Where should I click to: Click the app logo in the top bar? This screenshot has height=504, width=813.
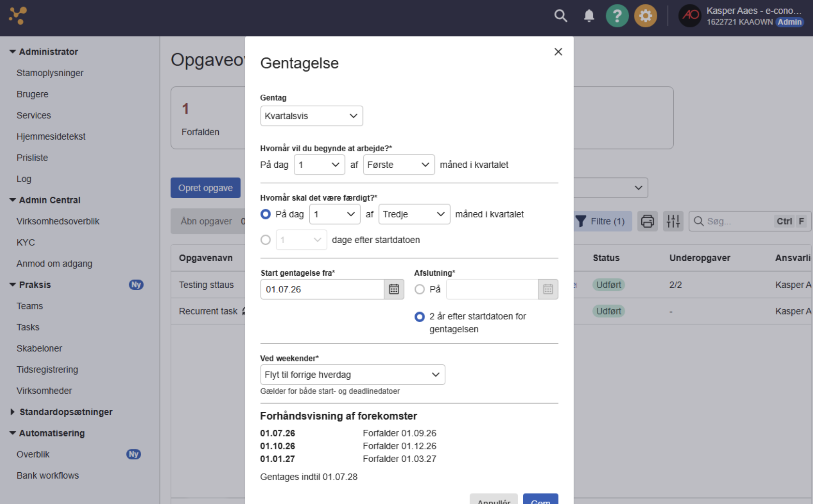18,16
